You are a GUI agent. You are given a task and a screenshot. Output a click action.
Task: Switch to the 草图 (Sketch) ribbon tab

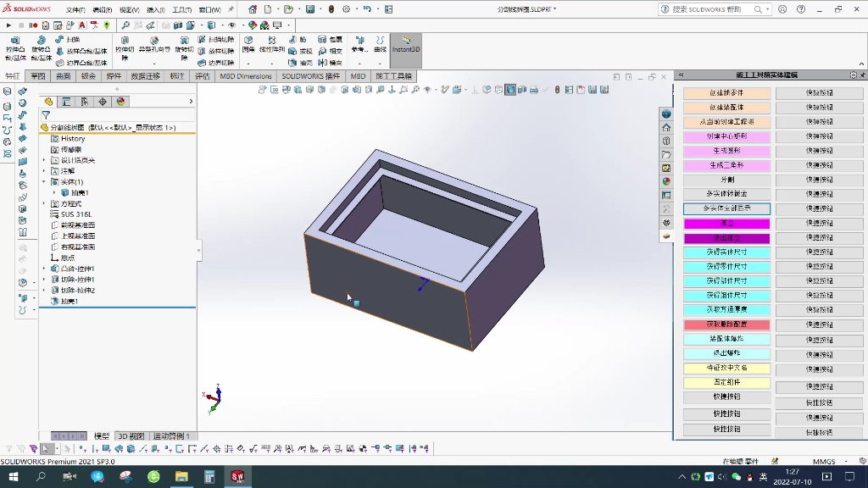click(x=38, y=76)
